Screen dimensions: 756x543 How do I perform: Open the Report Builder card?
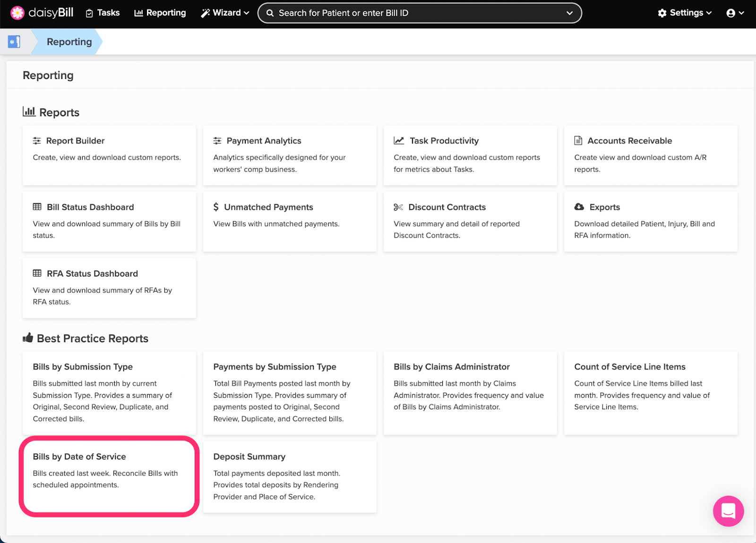[x=109, y=155]
